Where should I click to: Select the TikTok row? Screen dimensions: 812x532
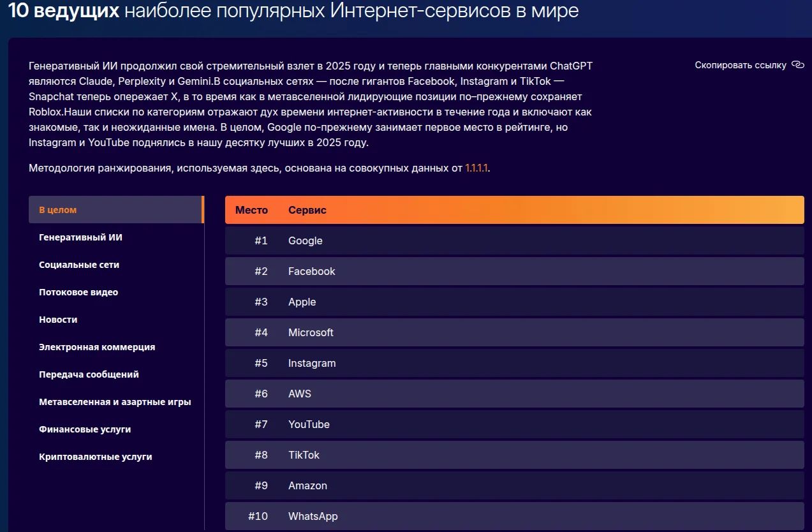point(514,455)
